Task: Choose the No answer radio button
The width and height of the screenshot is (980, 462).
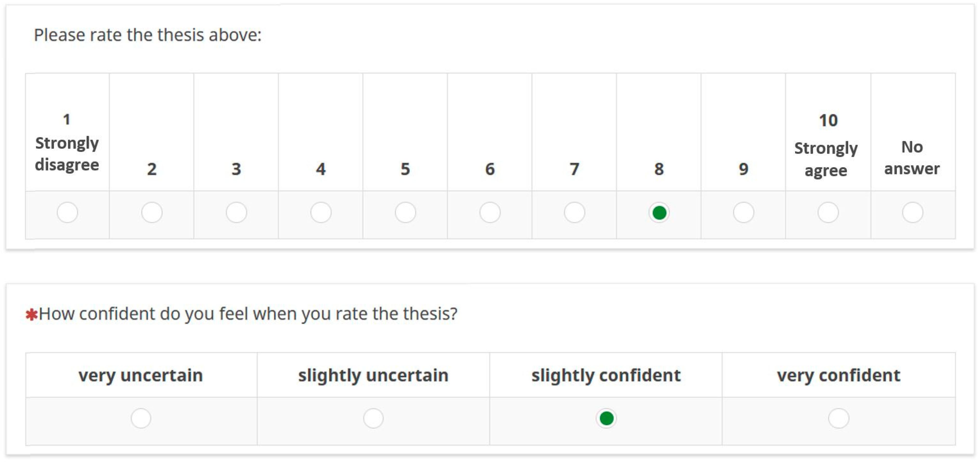Action: 912,212
